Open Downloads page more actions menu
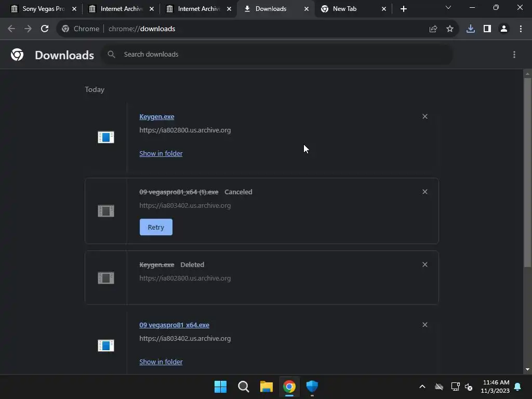 coord(514,55)
